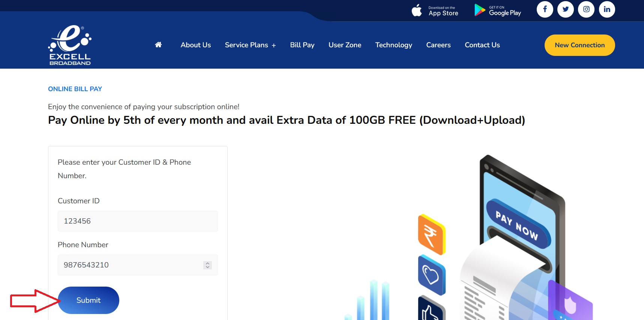
Task: Open the App Store download badge
Action: [435, 10]
